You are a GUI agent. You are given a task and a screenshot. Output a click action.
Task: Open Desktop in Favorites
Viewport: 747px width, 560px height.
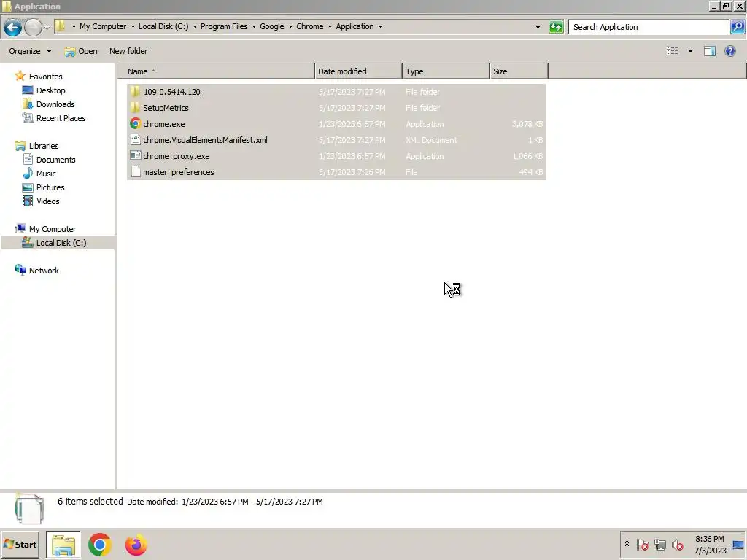coord(50,90)
